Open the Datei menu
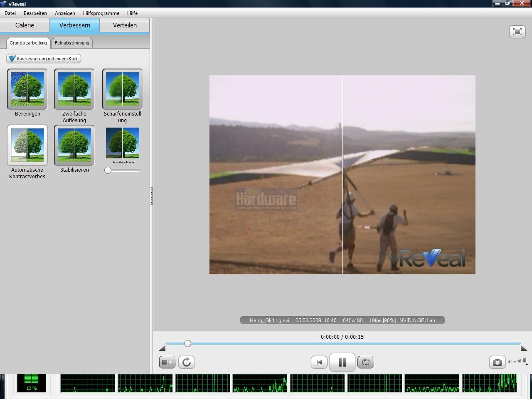Screen dimensions: 532x399 pos(10,13)
